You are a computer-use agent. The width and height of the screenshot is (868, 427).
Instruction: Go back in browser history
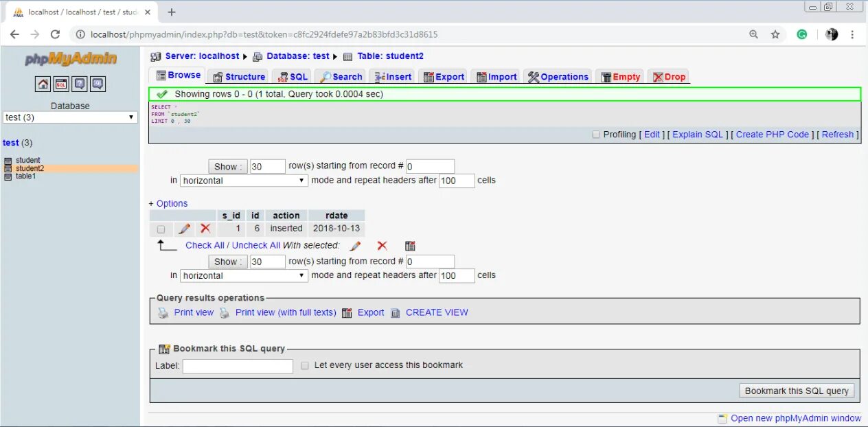point(14,34)
